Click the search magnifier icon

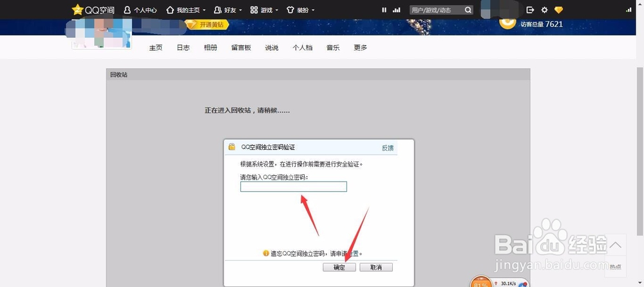468,10
